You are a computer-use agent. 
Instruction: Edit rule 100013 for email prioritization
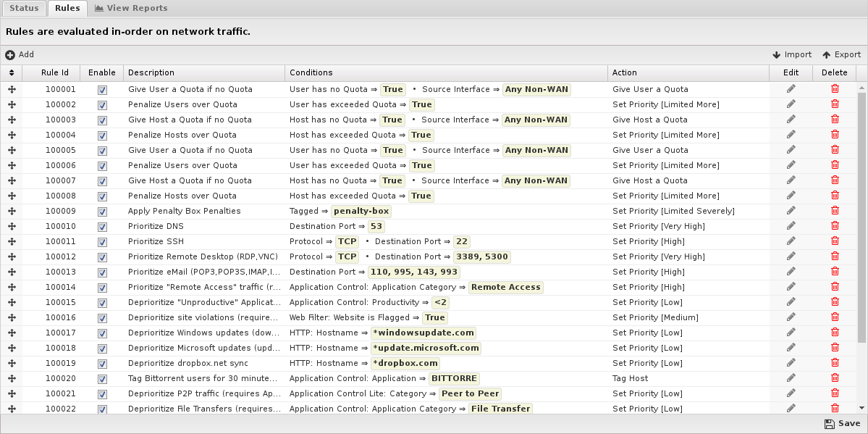click(791, 272)
